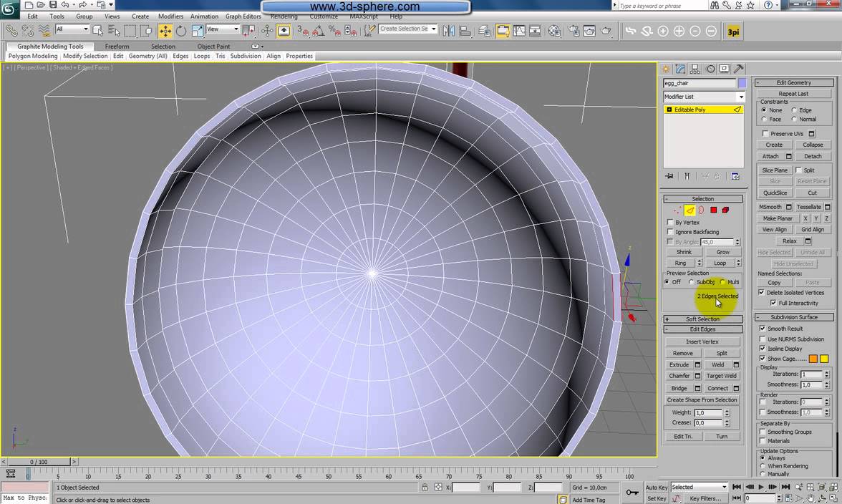Collapse the Subdivision Surface rollout

(794, 317)
